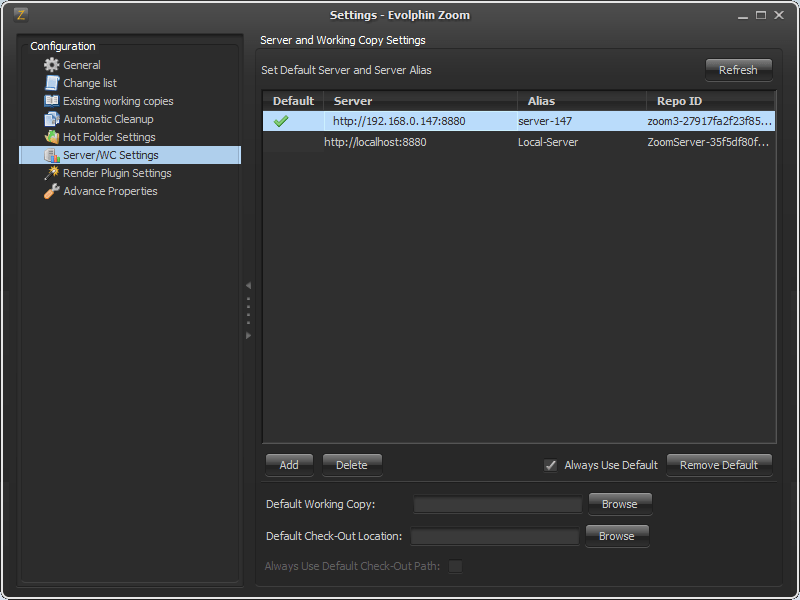Sort by the Server column header
The image size is (800, 600).
(x=420, y=101)
